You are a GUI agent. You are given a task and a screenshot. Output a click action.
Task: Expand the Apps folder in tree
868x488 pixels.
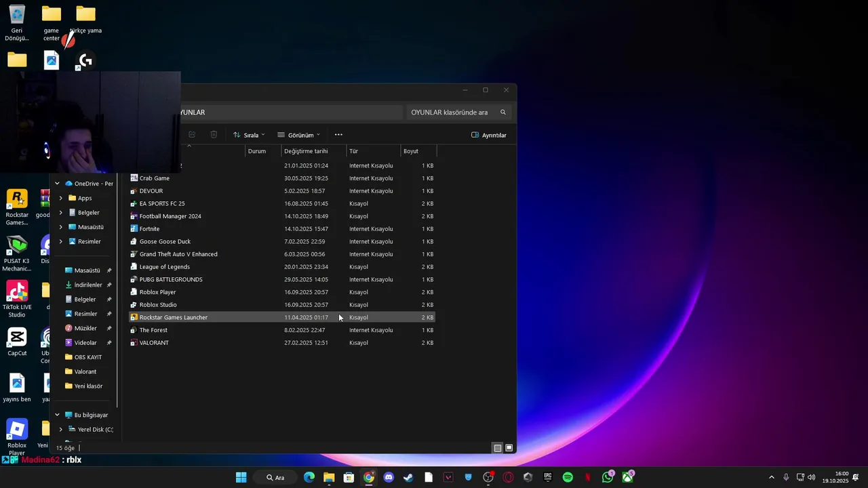61,198
